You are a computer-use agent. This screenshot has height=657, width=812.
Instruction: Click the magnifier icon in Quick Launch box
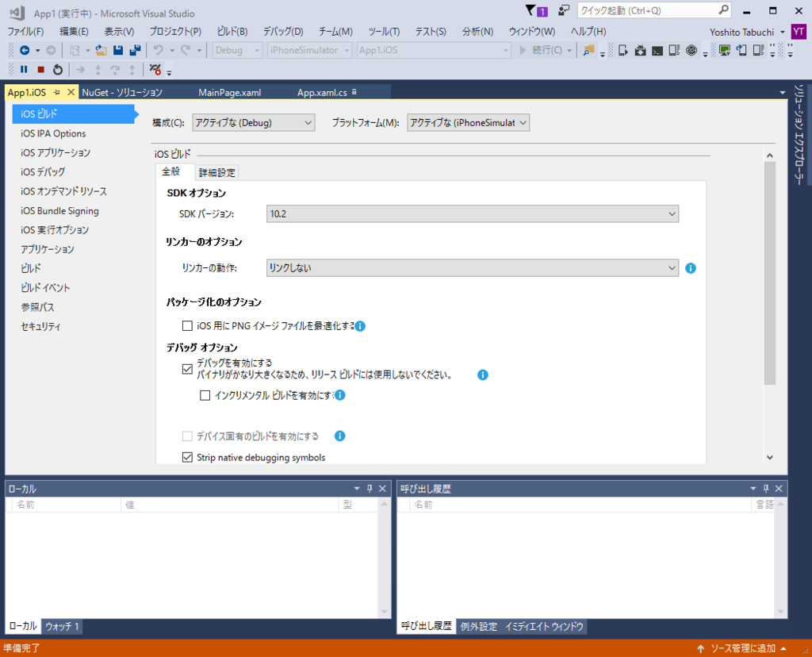pyautogui.click(x=723, y=10)
